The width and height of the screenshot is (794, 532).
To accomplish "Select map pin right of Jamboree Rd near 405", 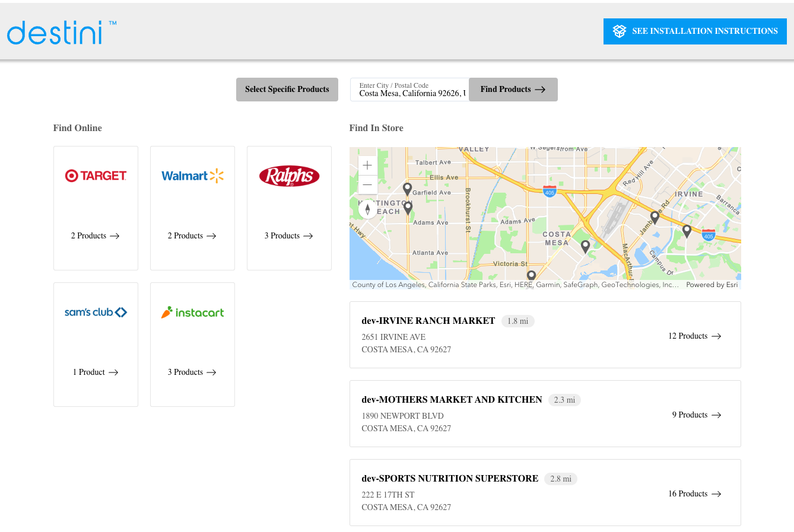I will [x=687, y=231].
